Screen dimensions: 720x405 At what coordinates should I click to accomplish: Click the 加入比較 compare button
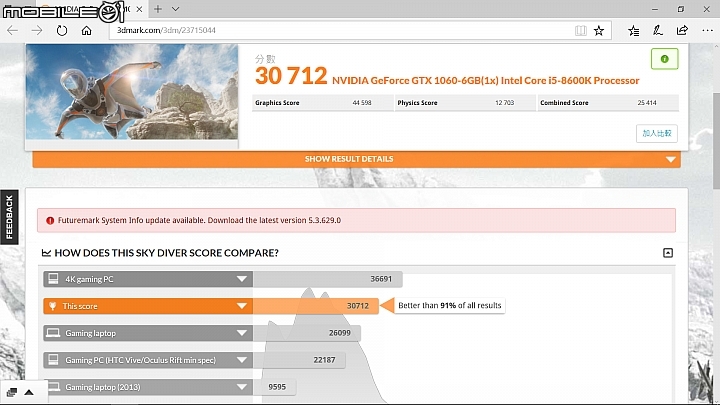pyautogui.click(x=657, y=133)
